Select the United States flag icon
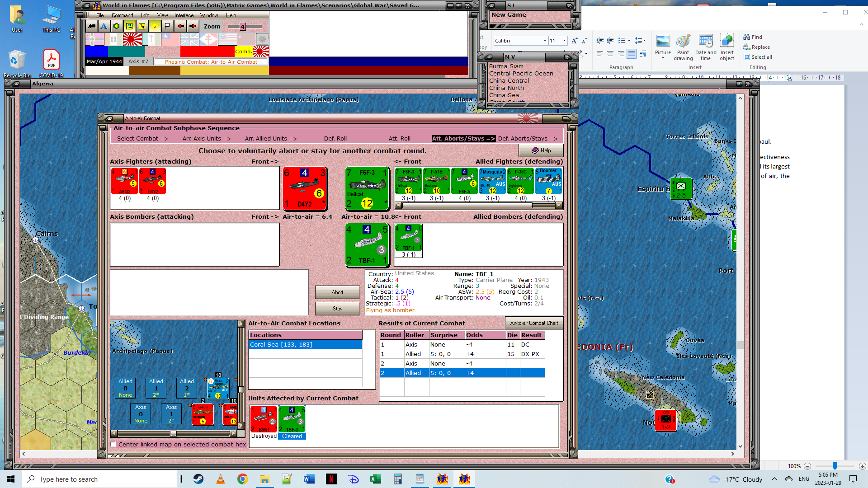Image resolution: width=868 pixels, height=488 pixels. click(227, 39)
